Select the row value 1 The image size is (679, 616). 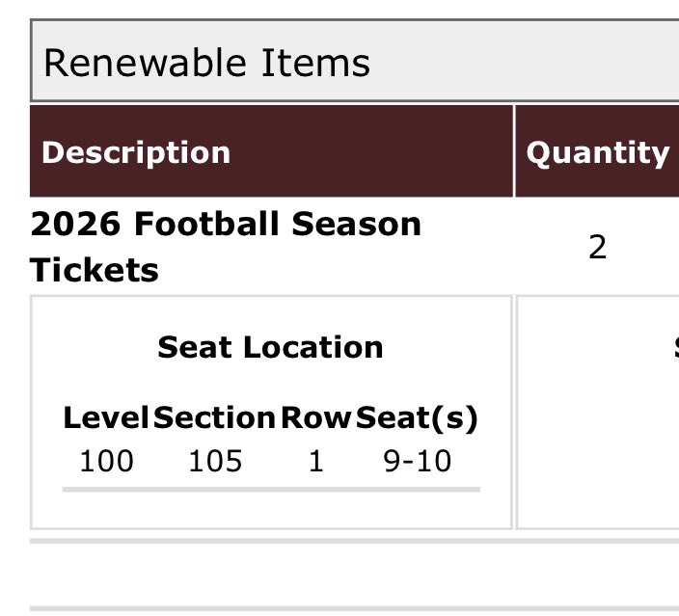click(316, 461)
